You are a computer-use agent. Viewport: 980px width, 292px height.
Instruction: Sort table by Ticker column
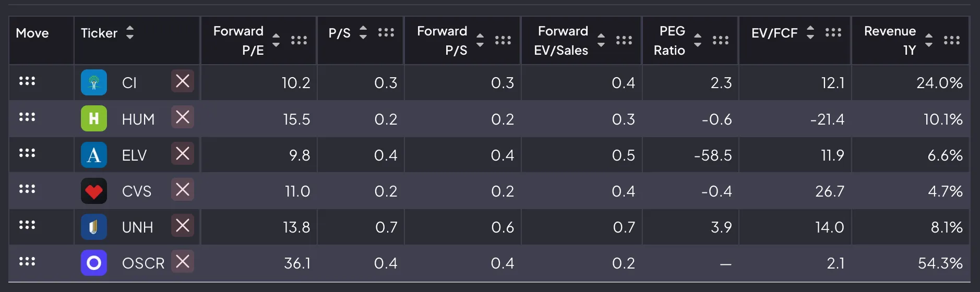point(130,32)
